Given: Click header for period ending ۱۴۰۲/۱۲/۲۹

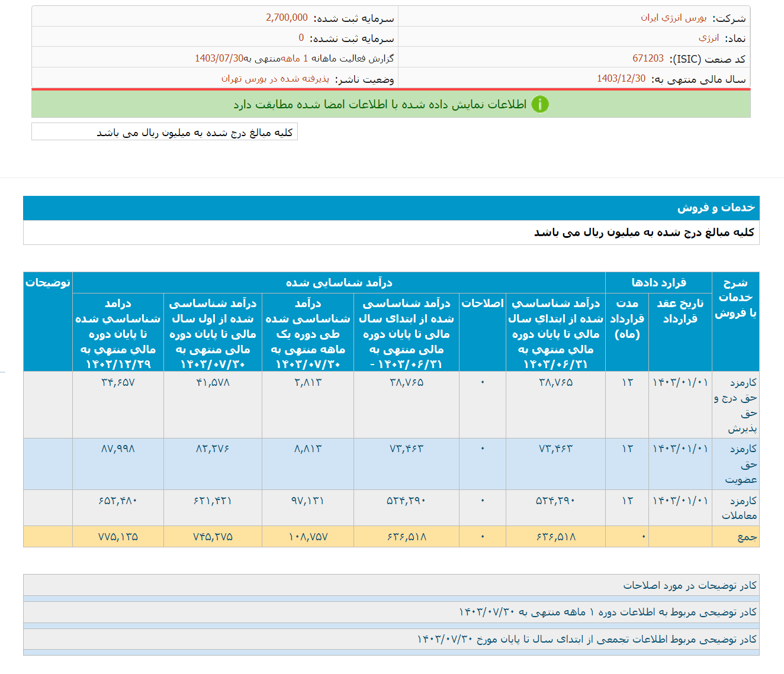Looking at the screenshot, I should pyautogui.click(x=118, y=333).
